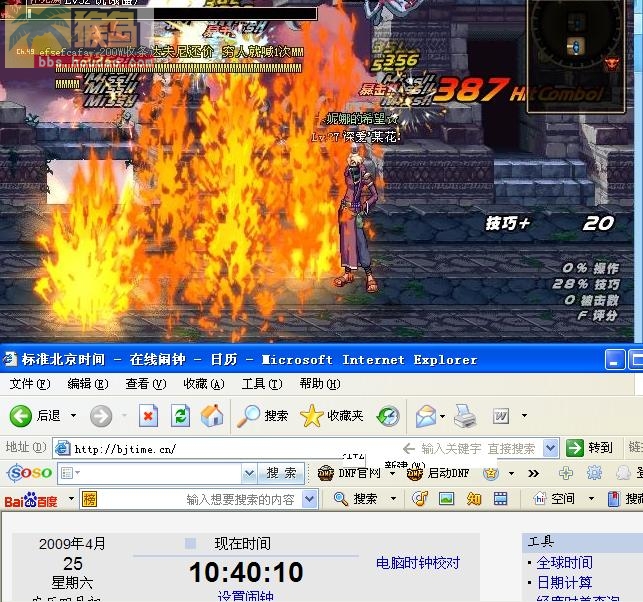The image size is (643, 602).
Task: Expand the Word edit dropdown arrow
Action: click(x=524, y=416)
